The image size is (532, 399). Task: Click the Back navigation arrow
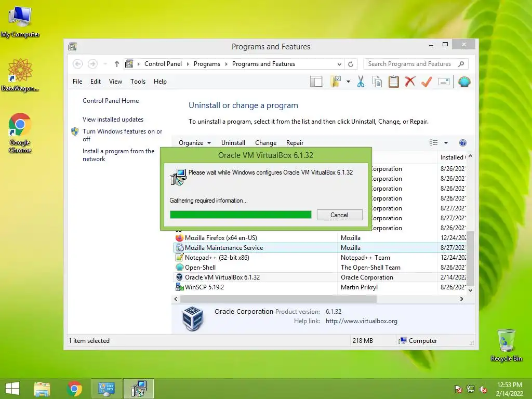(x=78, y=64)
